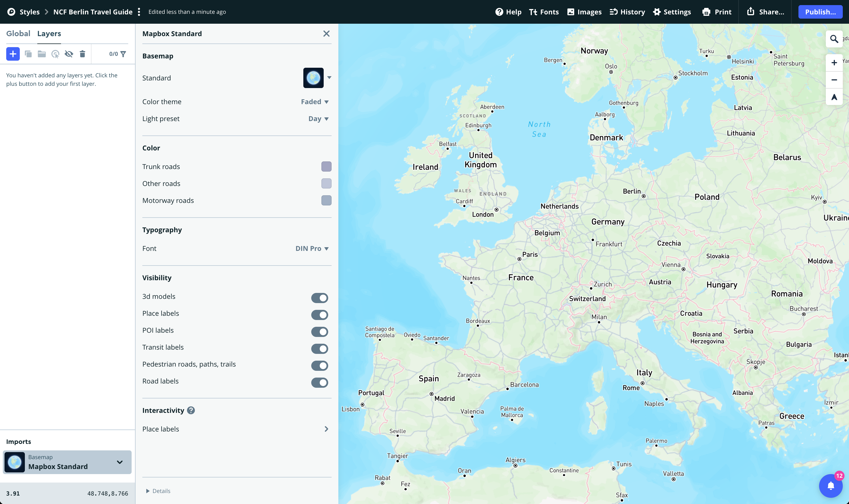Viewport: 849px width, 504px height.
Task: Toggle Place labels visibility switch
Action: (319, 315)
